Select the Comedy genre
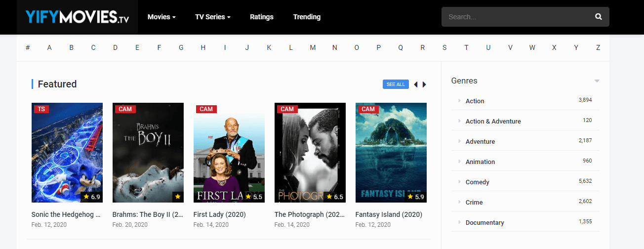 (x=477, y=182)
